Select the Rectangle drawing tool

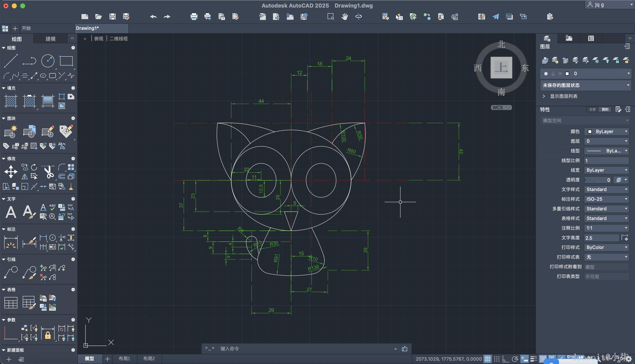click(x=66, y=61)
